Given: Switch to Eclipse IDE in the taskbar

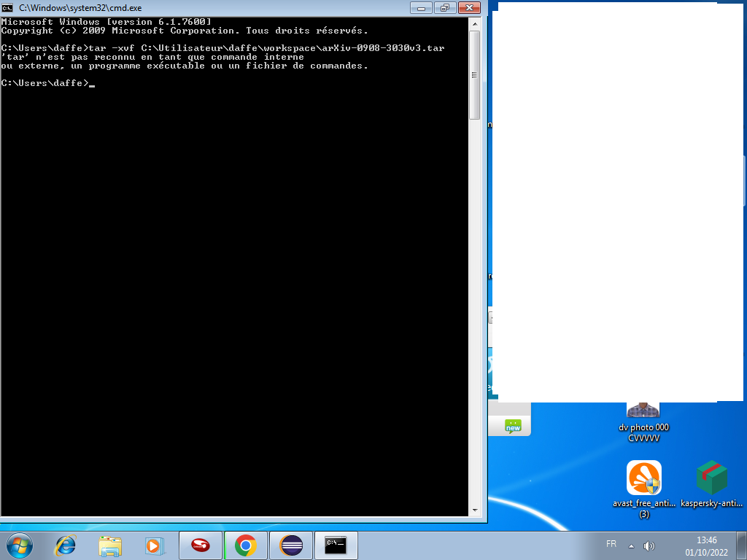Looking at the screenshot, I should (291, 545).
